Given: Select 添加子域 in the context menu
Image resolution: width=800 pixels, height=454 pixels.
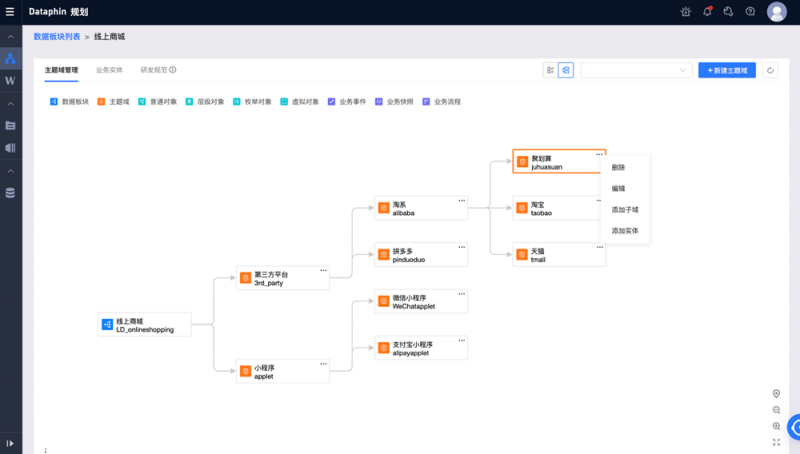Looking at the screenshot, I should pyautogui.click(x=625, y=210).
